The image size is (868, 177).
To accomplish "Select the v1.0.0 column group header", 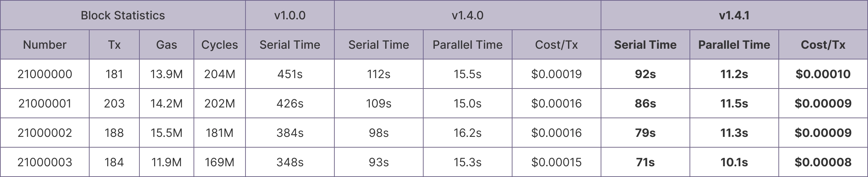I will click(x=290, y=15).
